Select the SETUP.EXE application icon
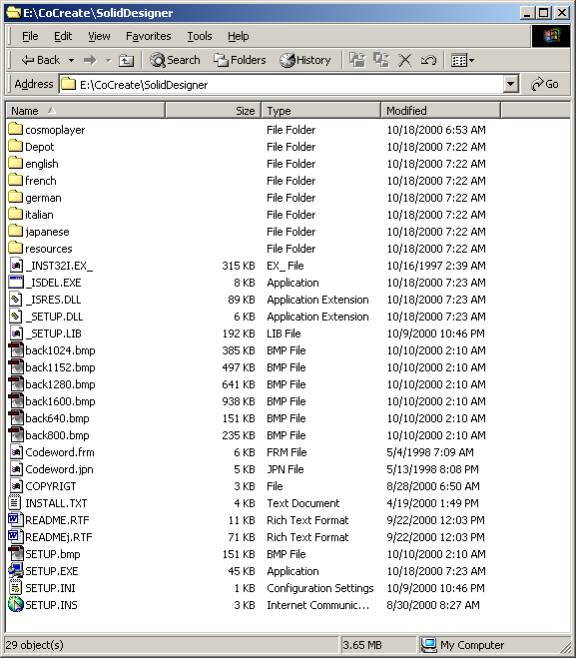This screenshot has width=576, height=658. (16, 571)
